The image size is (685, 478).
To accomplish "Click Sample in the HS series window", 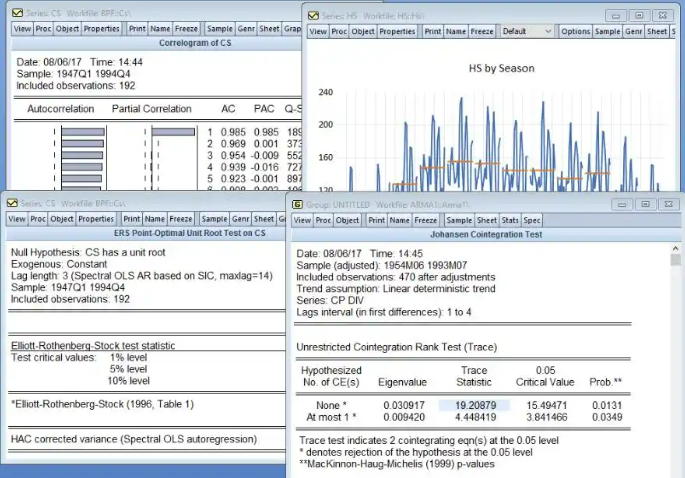I will (607, 31).
